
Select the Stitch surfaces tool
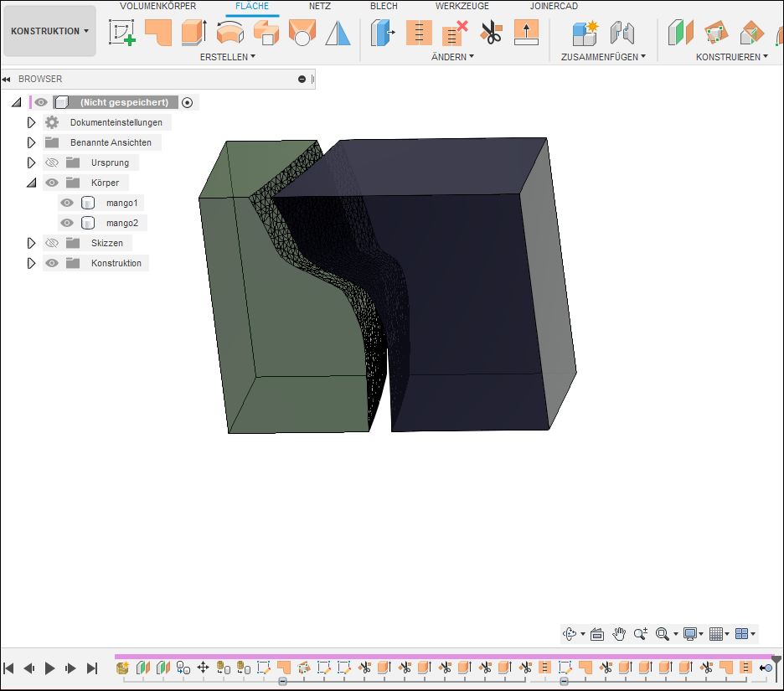[x=419, y=33]
